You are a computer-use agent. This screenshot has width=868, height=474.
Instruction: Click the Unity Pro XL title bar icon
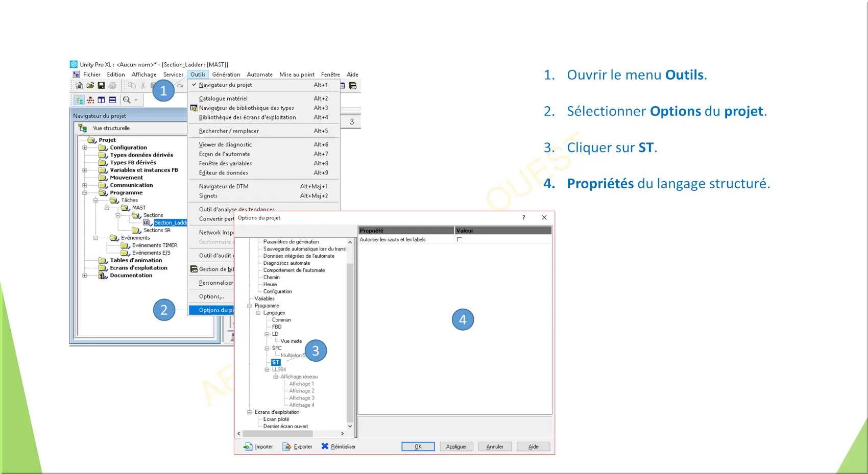click(74, 64)
